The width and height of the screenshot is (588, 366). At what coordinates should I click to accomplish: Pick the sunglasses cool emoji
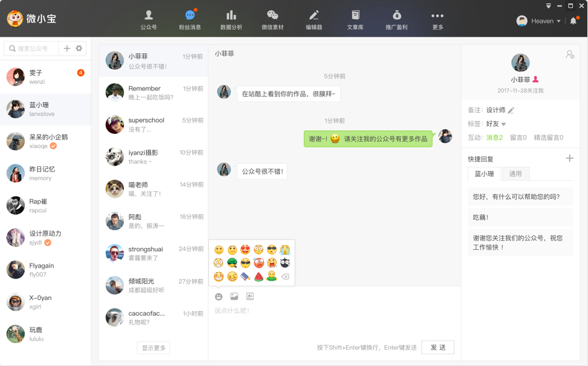tap(272, 249)
